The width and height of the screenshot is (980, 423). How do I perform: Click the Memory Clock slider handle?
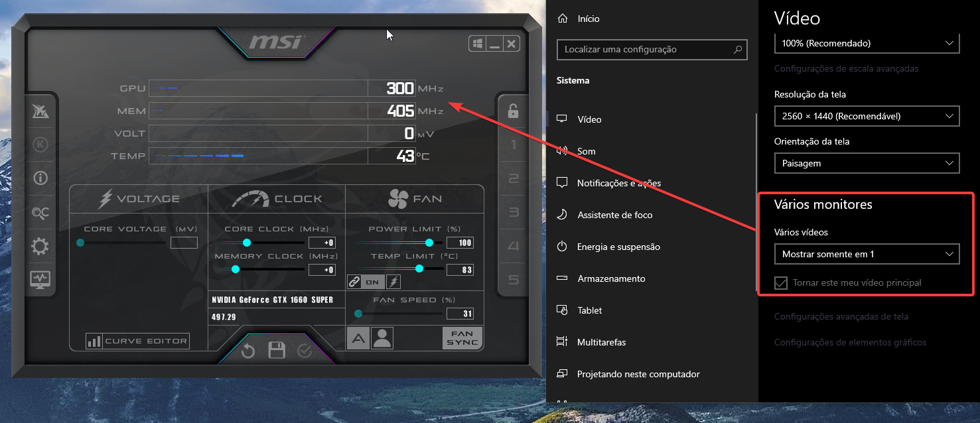[x=235, y=269]
